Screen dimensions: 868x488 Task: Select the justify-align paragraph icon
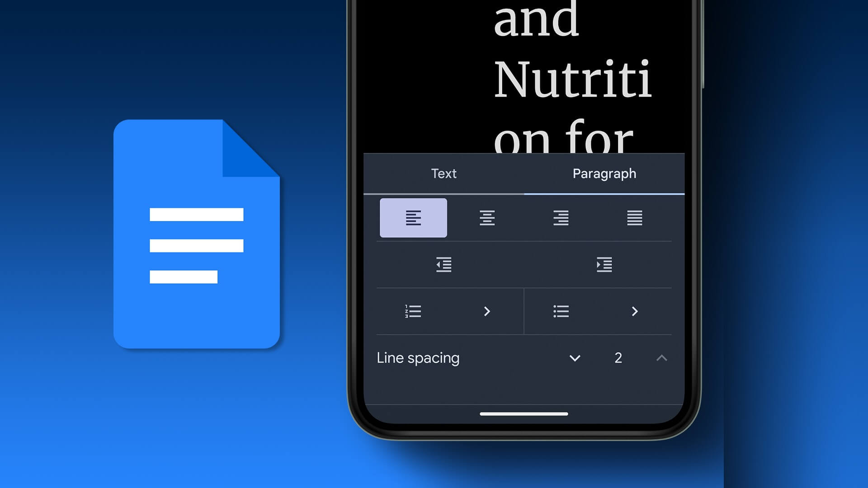coord(635,217)
